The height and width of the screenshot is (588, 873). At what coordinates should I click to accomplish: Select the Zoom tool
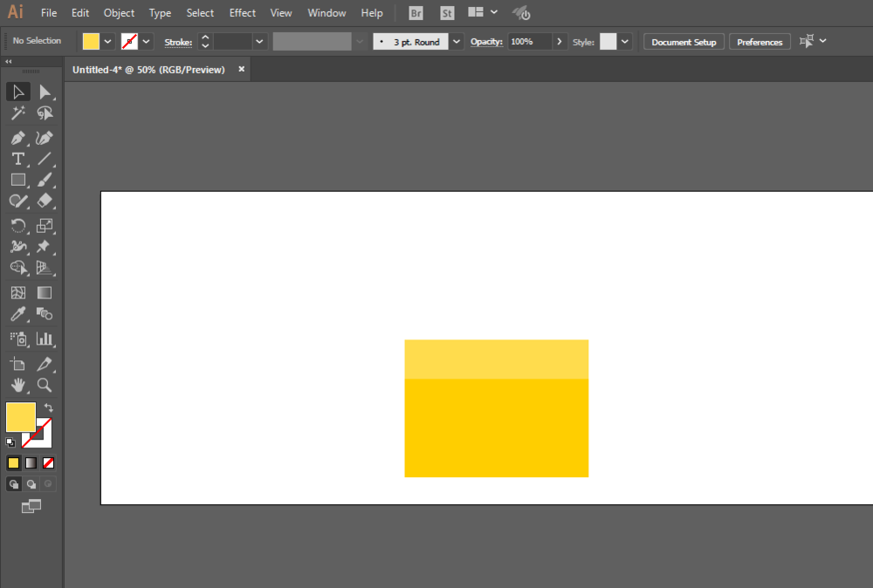[45, 385]
